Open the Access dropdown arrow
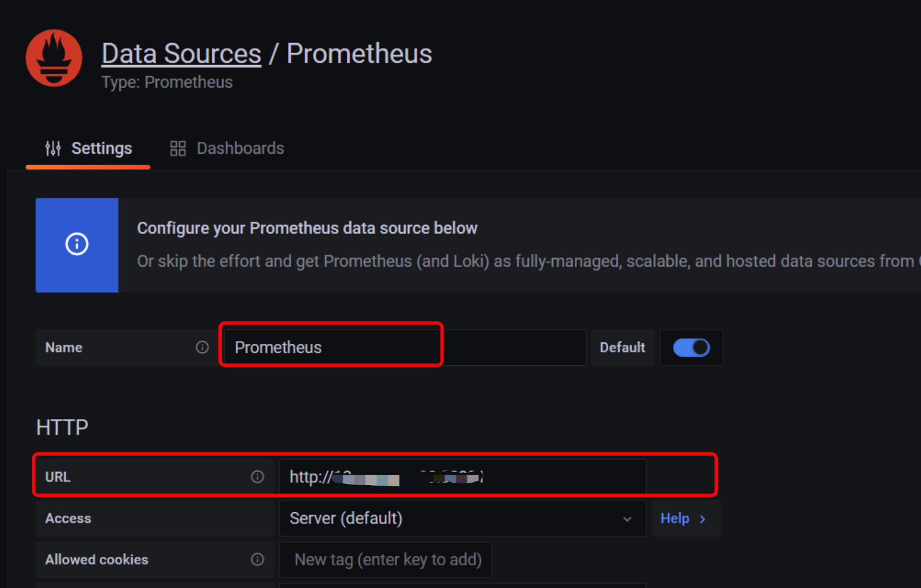Screen dimensions: 921x588 tap(627, 519)
